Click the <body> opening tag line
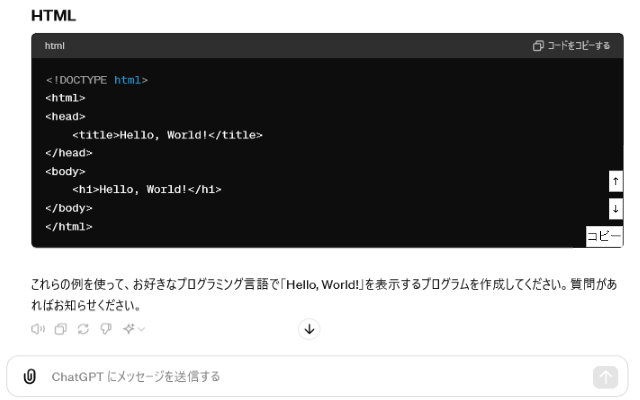The height and width of the screenshot is (400, 640). pos(65,171)
